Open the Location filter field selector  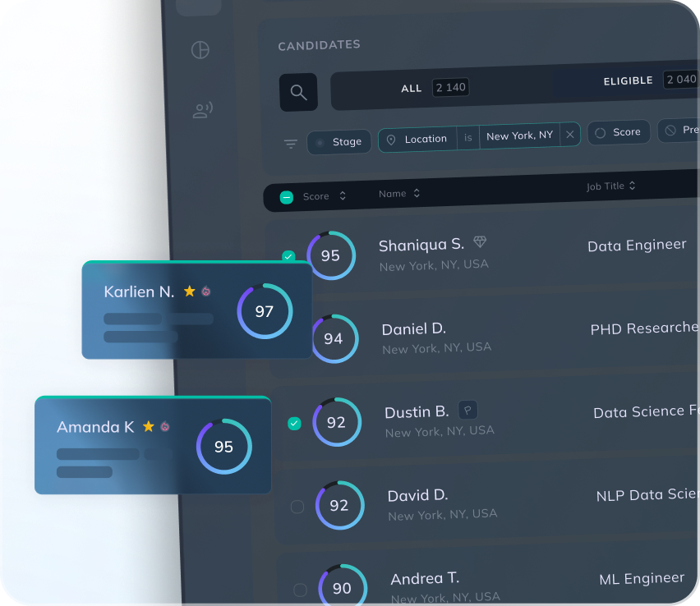coord(418,140)
